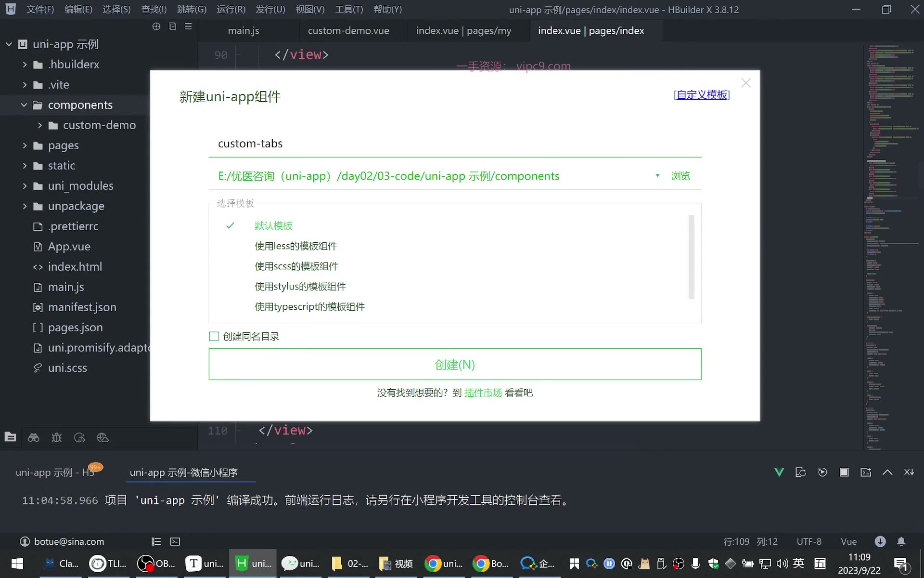This screenshot has height=578, width=924.
Task: Select the 使用scss的模板组件 template
Action: 296,266
